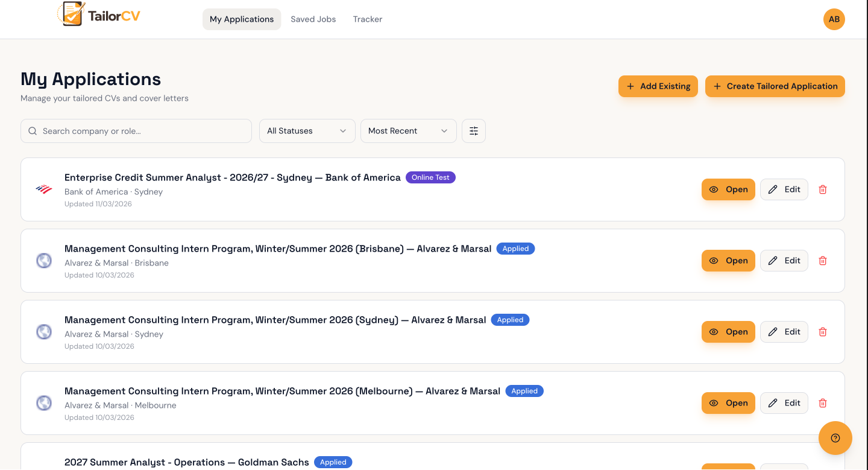This screenshot has height=470, width=868.
Task: Switch to the Saved Jobs tab
Action: (313, 19)
